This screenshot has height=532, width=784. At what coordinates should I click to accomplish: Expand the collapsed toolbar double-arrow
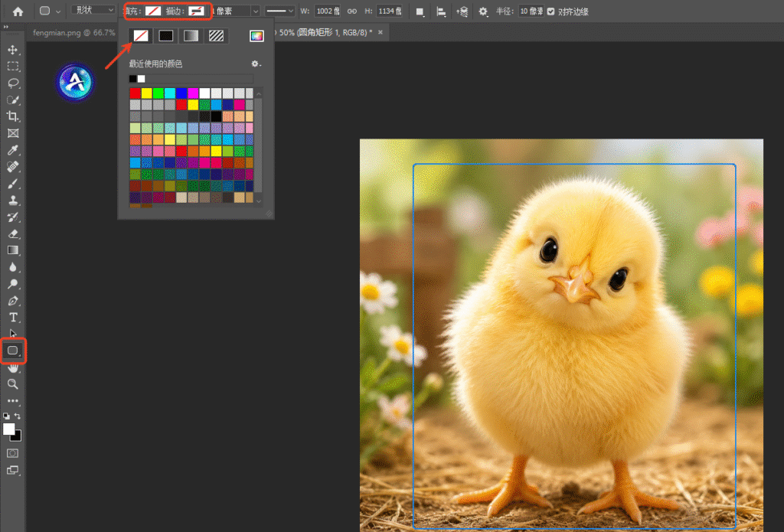[x=5, y=27]
